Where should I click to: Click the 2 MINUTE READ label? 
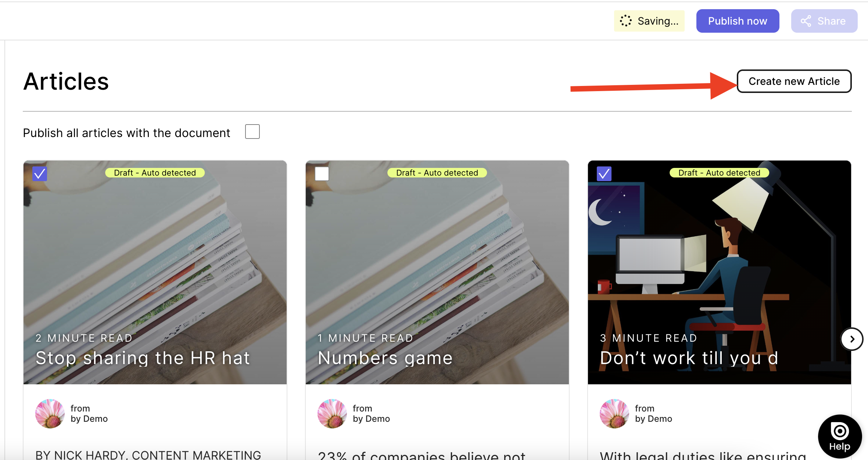click(84, 338)
